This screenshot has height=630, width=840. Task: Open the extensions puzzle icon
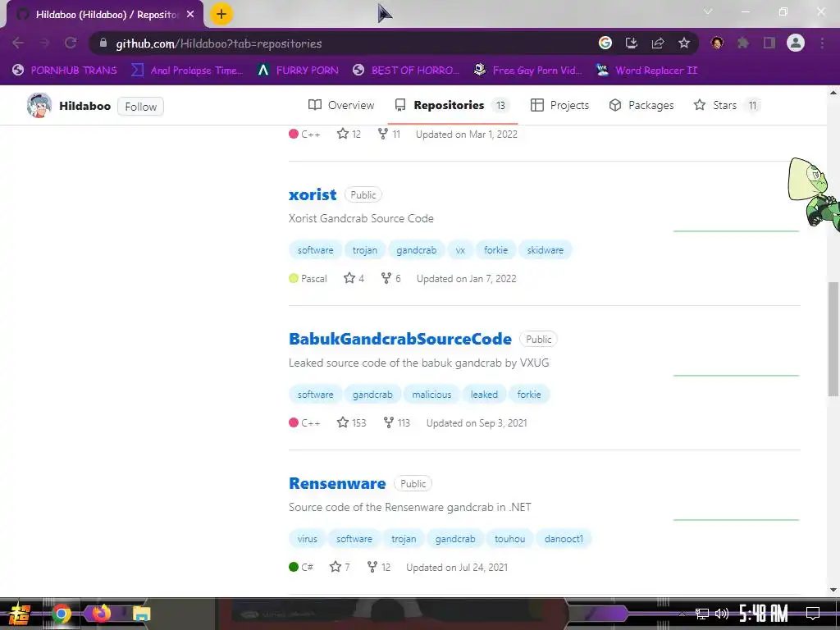[743, 43]
